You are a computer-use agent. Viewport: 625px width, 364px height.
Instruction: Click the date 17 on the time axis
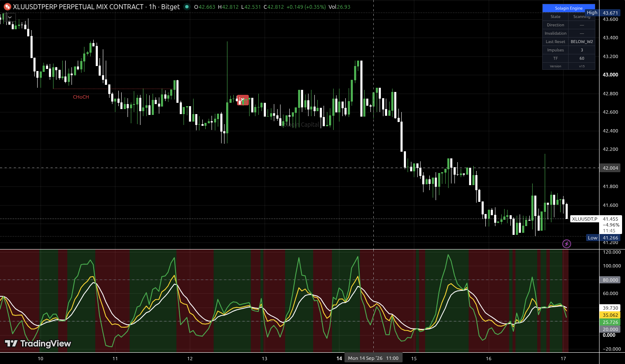pos(563,359)
